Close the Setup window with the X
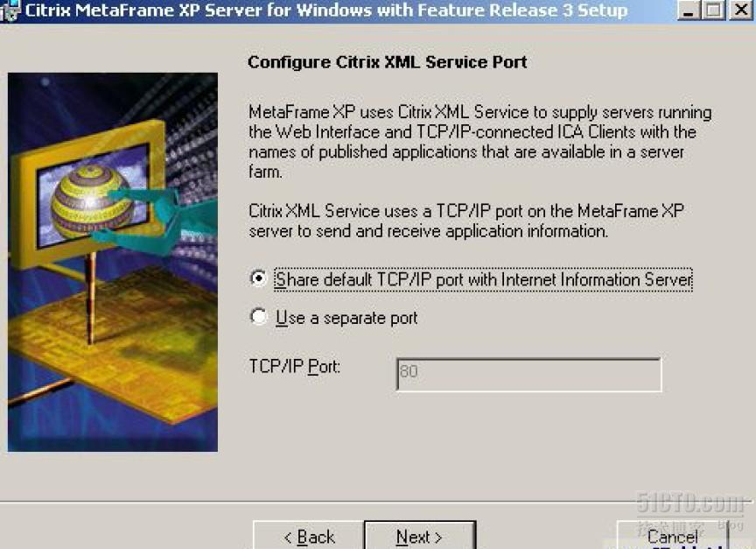Screen dimensions: 756x549 click(x=740, y=11)
